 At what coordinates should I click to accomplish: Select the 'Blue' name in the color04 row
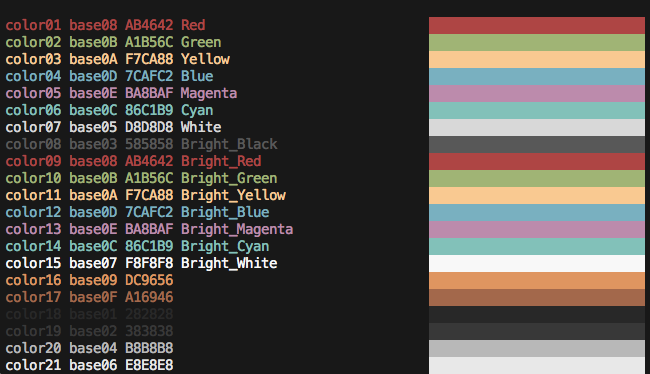coord(197,76)
